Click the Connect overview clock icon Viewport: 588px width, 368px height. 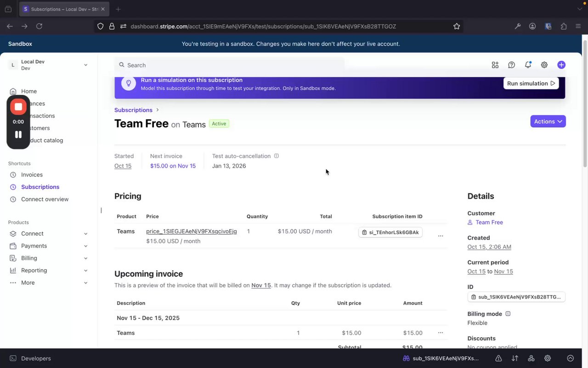click(13, 199)
